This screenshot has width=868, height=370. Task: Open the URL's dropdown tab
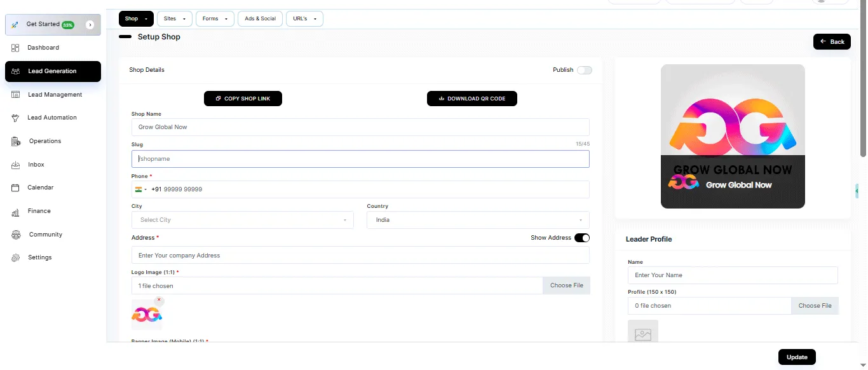click(x=304, y=18)
